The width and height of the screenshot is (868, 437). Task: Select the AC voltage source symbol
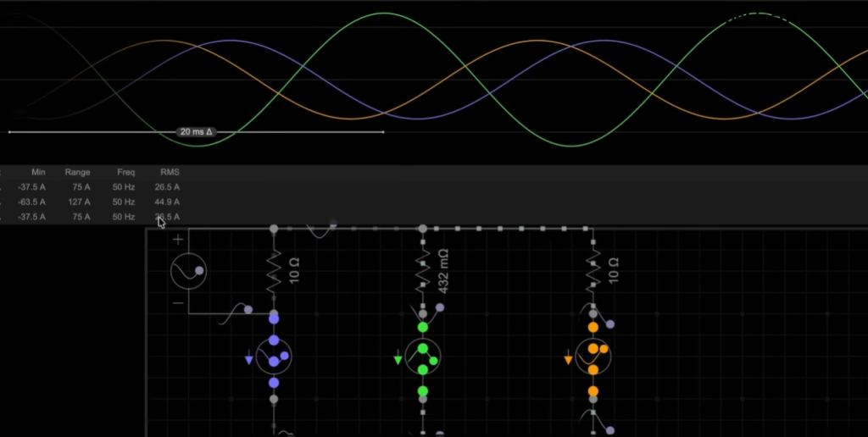click(x=187, y=272)
